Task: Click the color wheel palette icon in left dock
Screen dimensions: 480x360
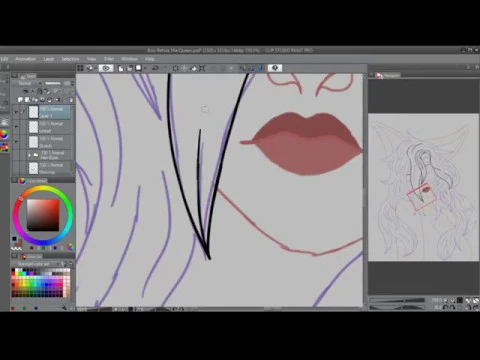Action: pyautogui.click(x=4, y=135)
